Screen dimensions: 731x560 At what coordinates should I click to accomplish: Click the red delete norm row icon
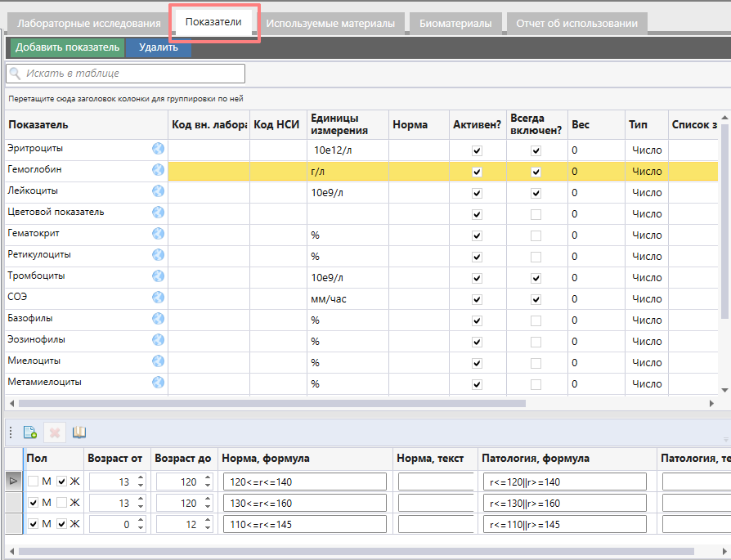click(x=55, y=432)
